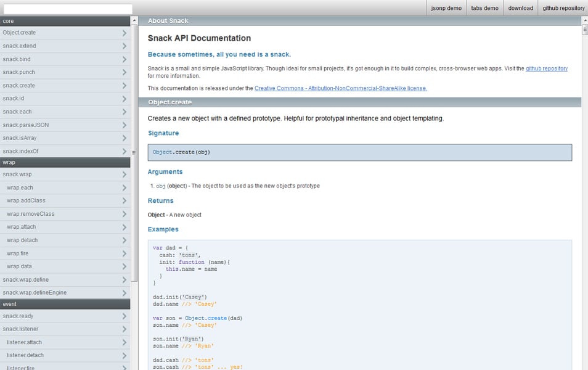Image resolution: width=588 pixels, height=370 pixels.
Task: Jump to Object.create in sidebar
Action: (65, 33)
